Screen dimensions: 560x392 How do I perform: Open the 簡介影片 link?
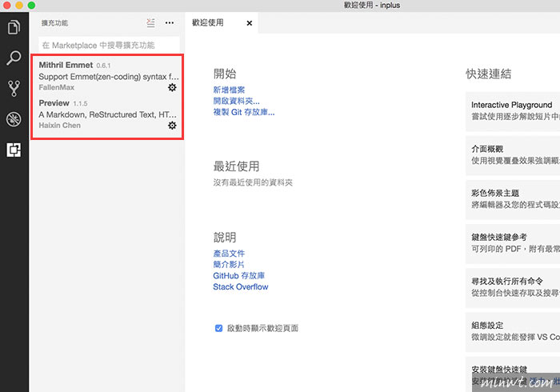[229, 265]
